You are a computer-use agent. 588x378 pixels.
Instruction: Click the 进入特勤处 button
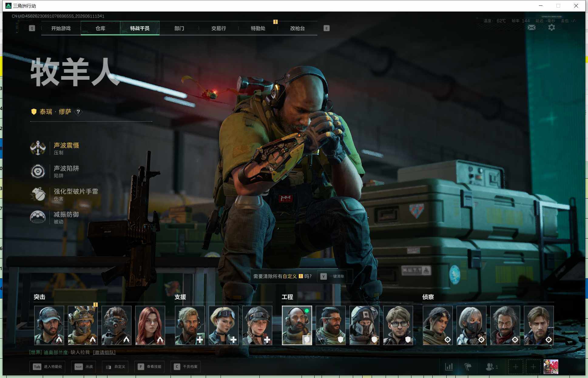click(47, 367)
